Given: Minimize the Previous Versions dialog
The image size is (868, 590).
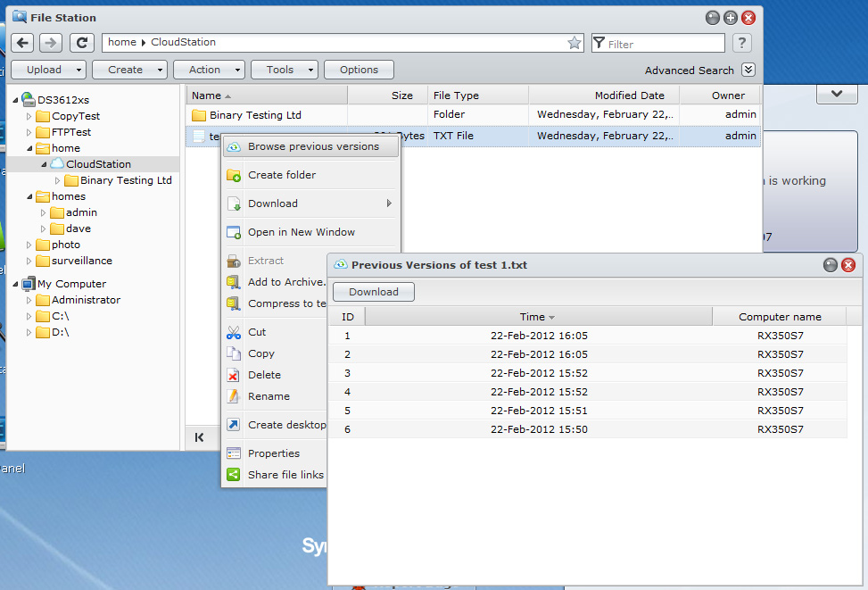Looking at the screenshot, I should pyautogui.click(x=830, y=265).
